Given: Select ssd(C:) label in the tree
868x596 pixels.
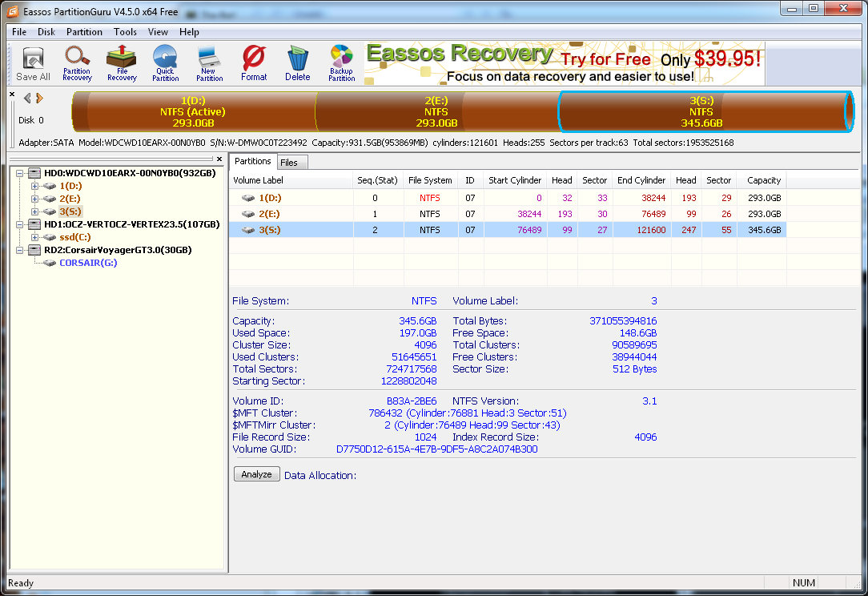Looking at the screenshot, I should point(75,237).
